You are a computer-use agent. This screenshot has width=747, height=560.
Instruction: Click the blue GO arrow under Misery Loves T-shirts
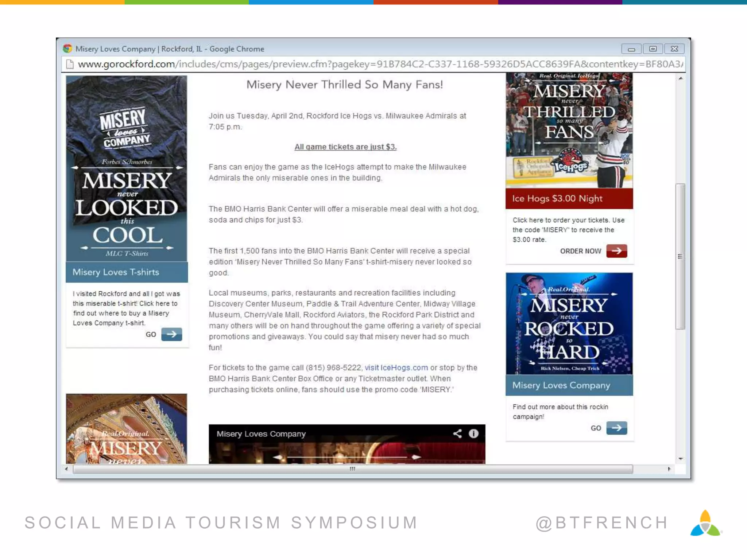coord(171,334)
